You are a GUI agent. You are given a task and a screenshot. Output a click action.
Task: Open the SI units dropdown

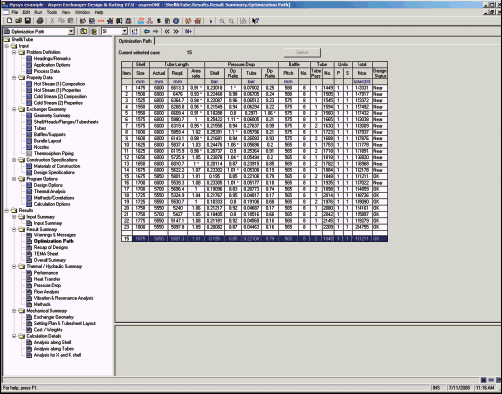point(124,31)
